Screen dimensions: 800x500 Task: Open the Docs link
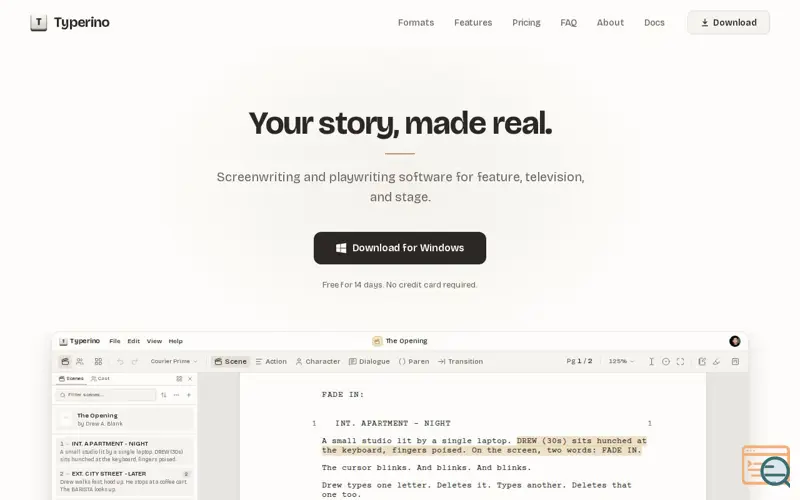click(x=654, y=22)
